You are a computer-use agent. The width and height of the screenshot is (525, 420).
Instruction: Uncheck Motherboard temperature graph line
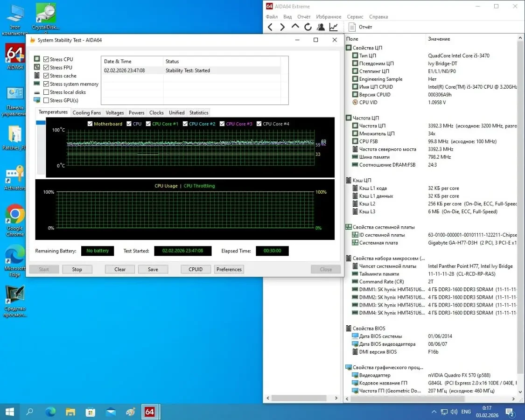point(90,124)
